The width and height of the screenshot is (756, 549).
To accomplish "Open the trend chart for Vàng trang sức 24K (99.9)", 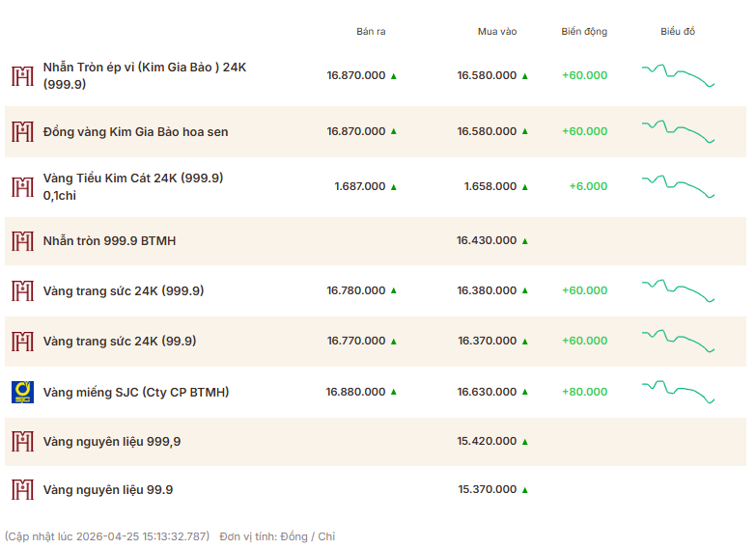I will pyautogui.click(x=678, y=341).
